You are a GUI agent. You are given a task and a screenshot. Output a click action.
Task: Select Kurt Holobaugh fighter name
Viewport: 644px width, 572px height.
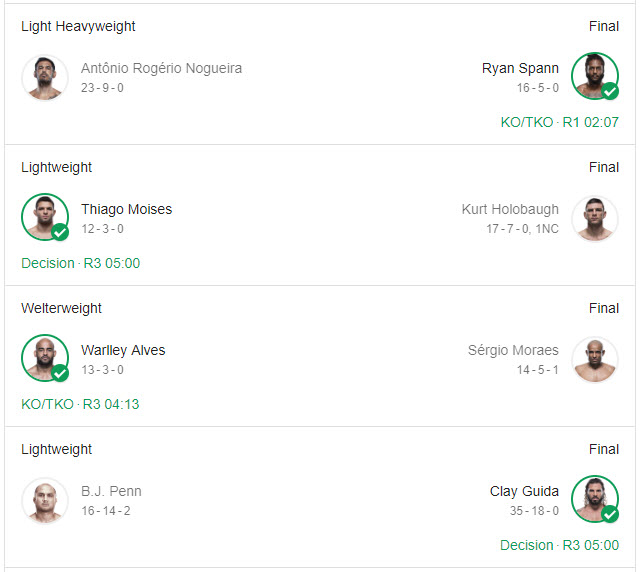pyautogui.click(x=510, y=209)
